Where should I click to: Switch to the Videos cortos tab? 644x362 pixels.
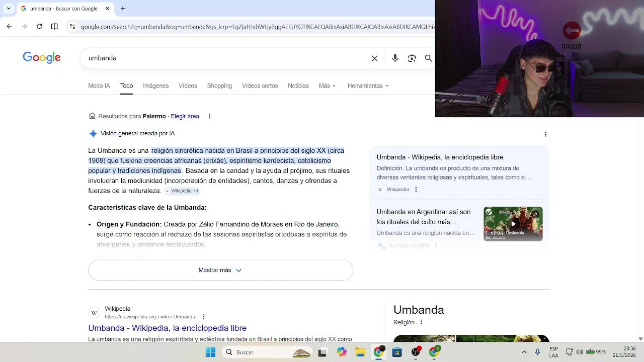point(260,85)
